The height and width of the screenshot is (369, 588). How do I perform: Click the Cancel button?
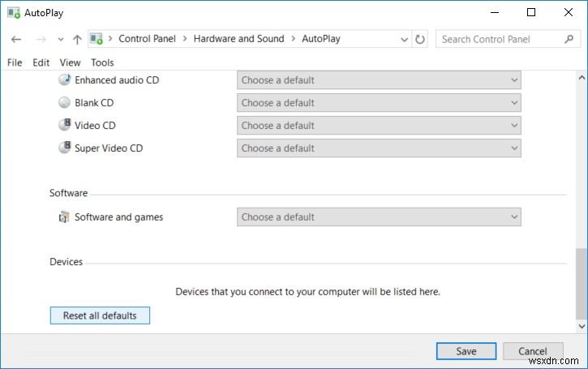coord(533,351)
